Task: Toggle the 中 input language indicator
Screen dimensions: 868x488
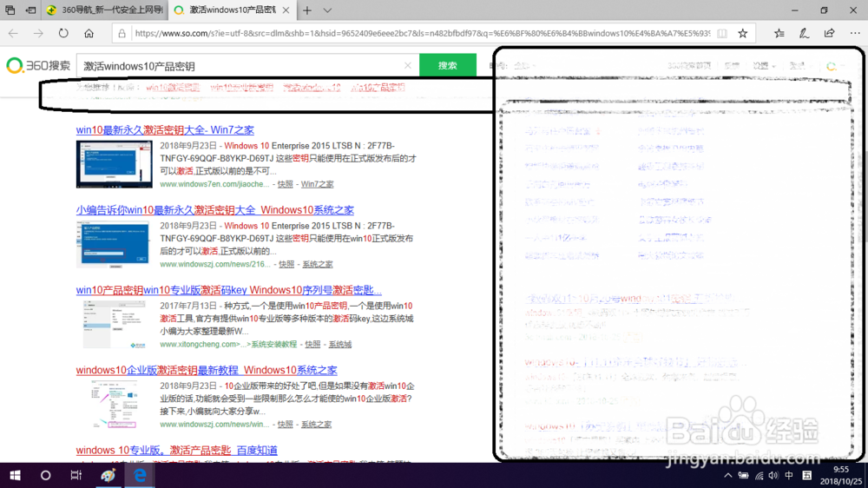Action: point(789,475)
